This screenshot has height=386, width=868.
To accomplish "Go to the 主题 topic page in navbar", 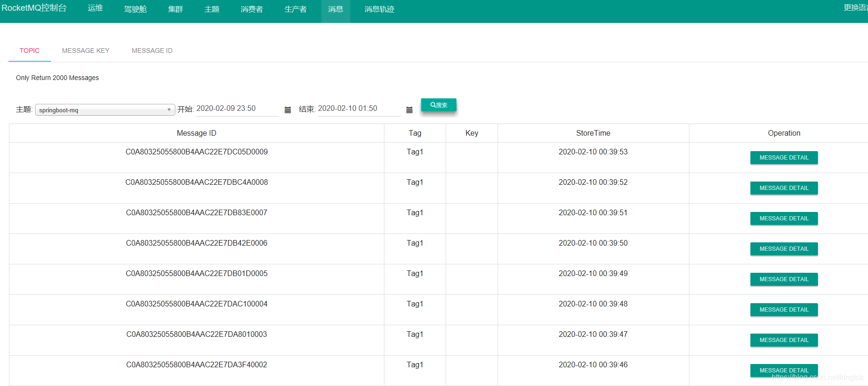I will point(212,9).
